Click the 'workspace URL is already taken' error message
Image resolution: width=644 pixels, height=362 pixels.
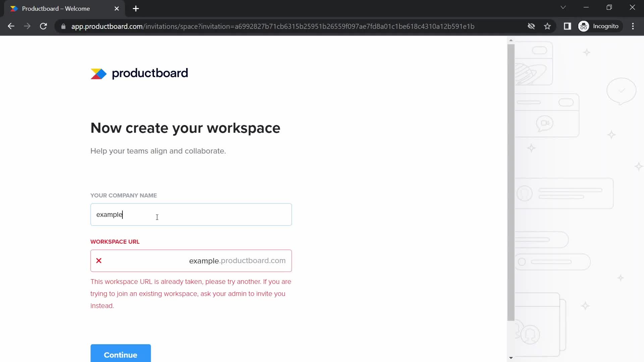pyautogui.click(x=191, y=294)
